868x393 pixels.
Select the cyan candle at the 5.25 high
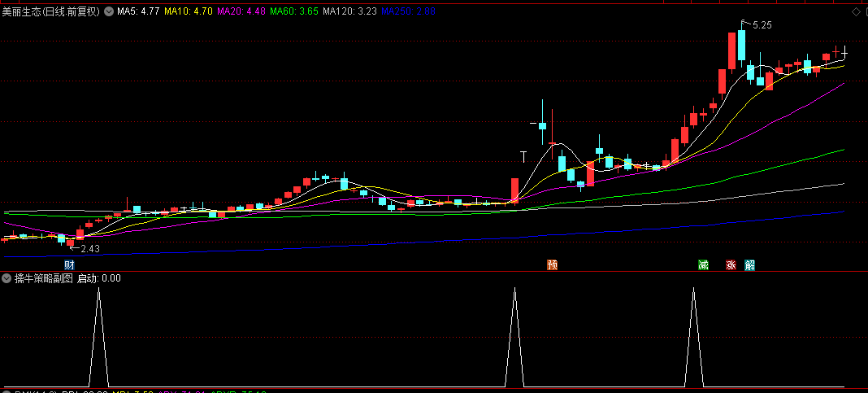pos(741,44)
